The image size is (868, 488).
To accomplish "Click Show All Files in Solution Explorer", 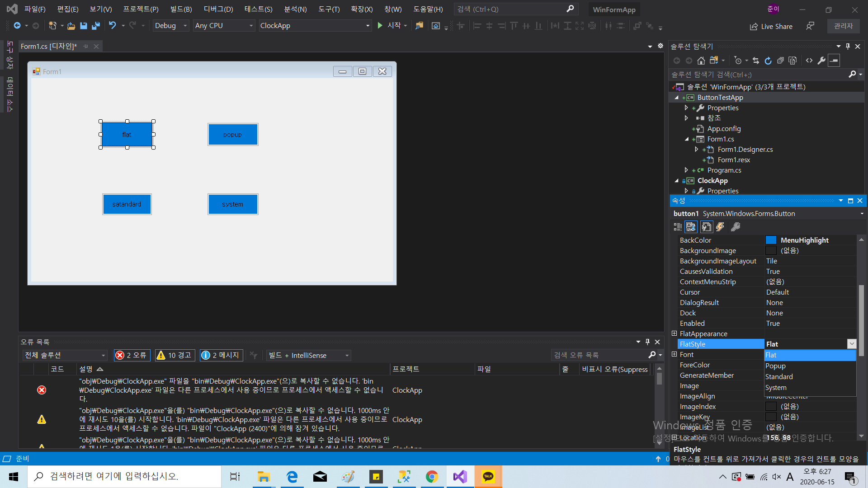I will [x=793, y=61].
